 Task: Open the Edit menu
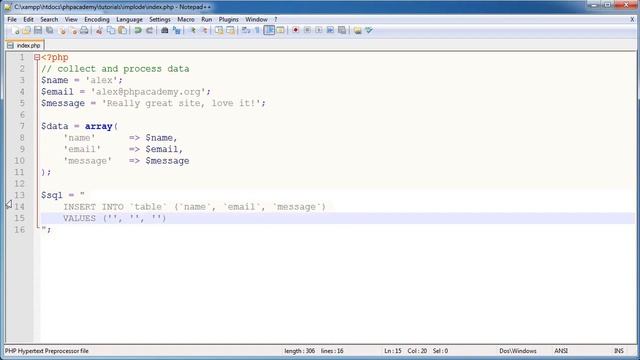28,19
